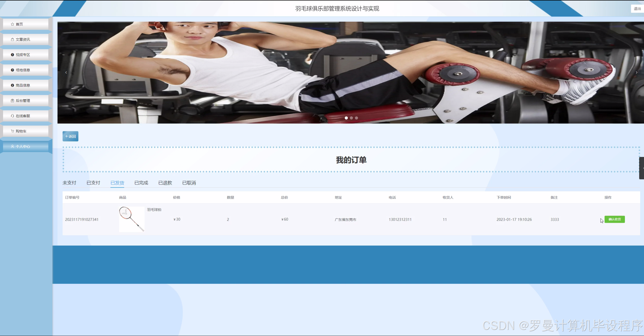Select 商品信息 in the sidebar
This screenshot has width=644, height=336.
[x=23, y=85]
